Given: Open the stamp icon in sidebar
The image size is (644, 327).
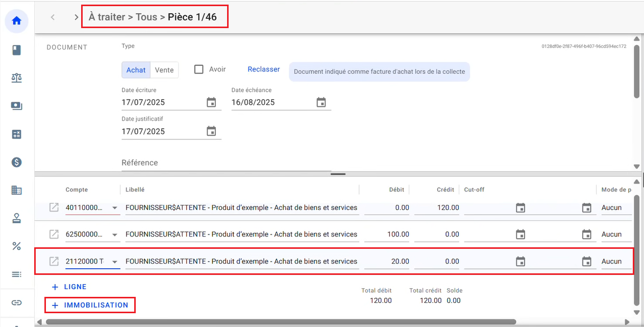Looking at the screenshot, I should click(x=16, y=219).
